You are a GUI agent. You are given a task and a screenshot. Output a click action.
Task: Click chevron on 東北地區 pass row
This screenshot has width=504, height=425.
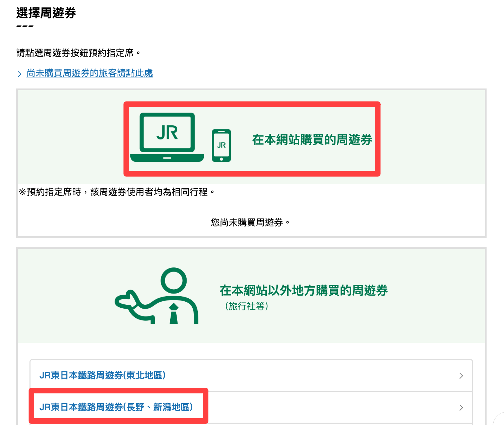[461, 376]
